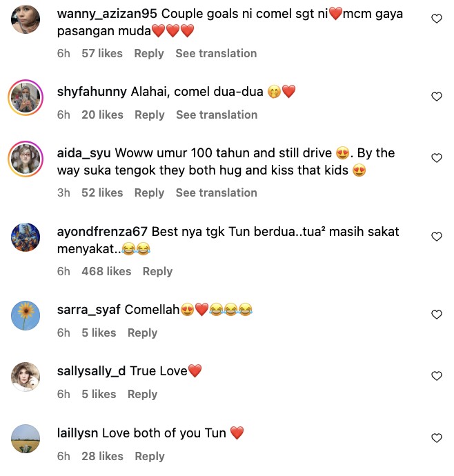Like sarra_syaf's Comellah comment heart
Image resolution: width=454 pixels, height=476 pixels.
tap(436, 315)
